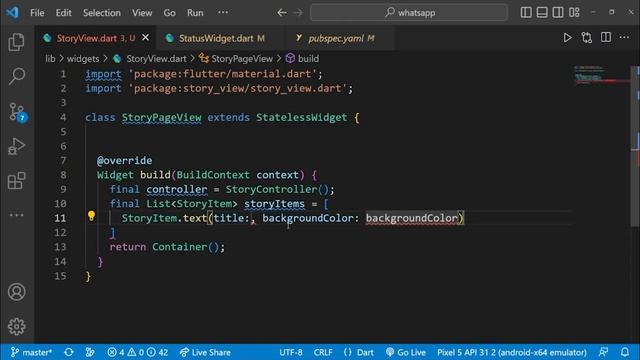Image resolution: width=640 pixels, height=360 pixels.
Task: Click the editor minimap preview
Action: coord(602,75)
